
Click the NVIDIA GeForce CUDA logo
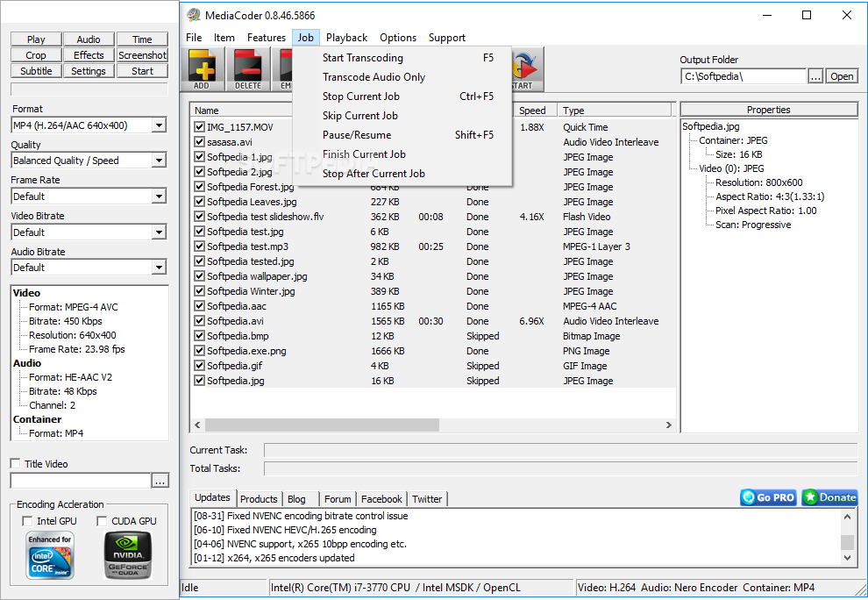tap(128, 555)
